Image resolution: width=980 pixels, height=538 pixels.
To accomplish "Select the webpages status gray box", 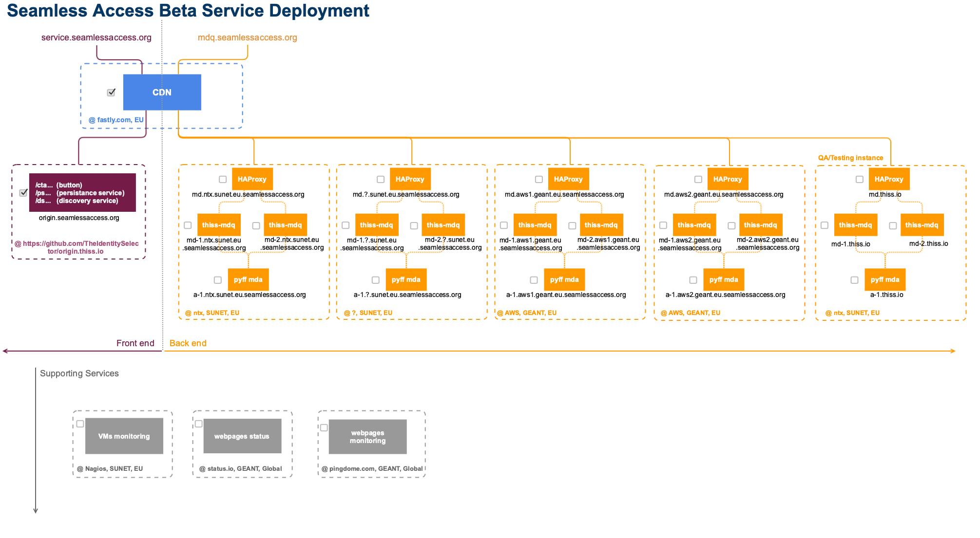I will point(242,436).
